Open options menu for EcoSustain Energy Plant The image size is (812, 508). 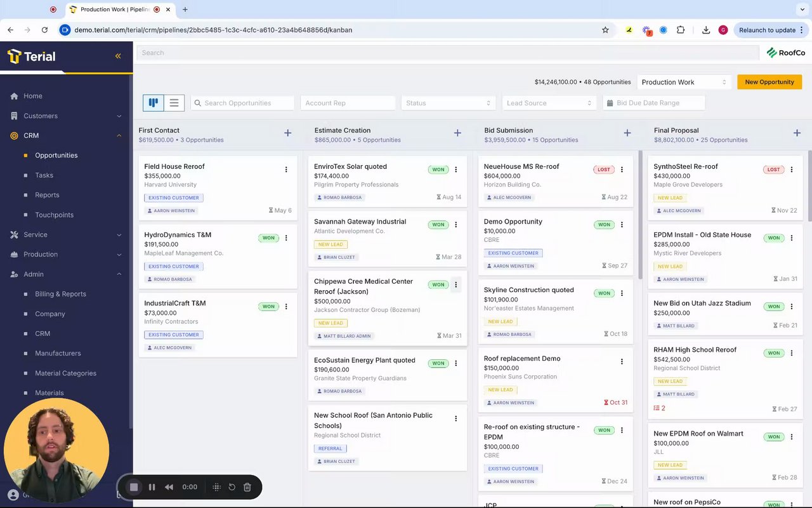click(456, 364)
